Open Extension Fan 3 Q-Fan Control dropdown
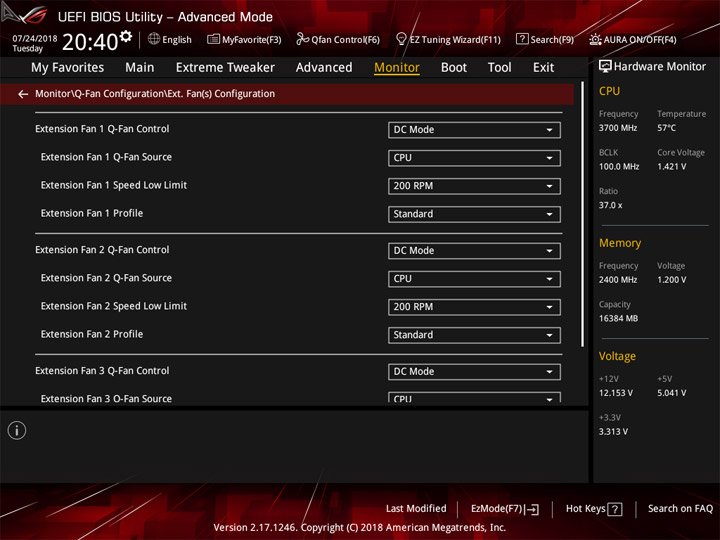 pyautogui.click(x=474, y=371)
